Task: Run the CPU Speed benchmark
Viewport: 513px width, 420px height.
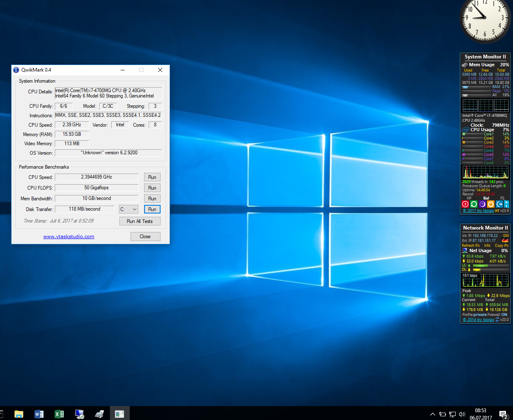Action: [x=152, y=177]
